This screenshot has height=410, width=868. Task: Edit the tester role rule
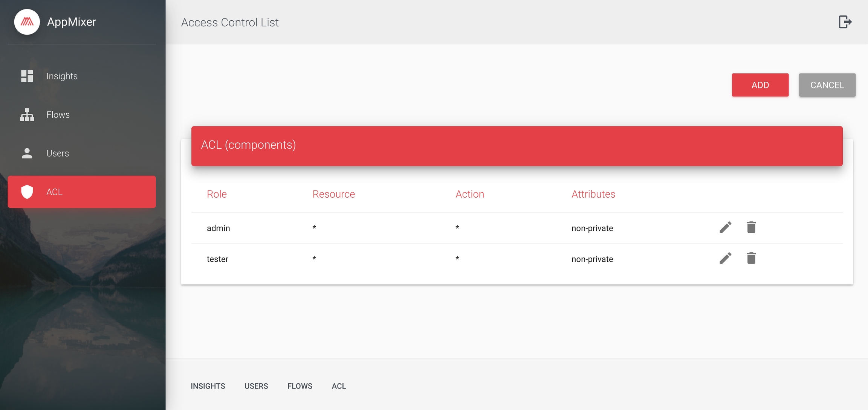[x=725, y=258]
